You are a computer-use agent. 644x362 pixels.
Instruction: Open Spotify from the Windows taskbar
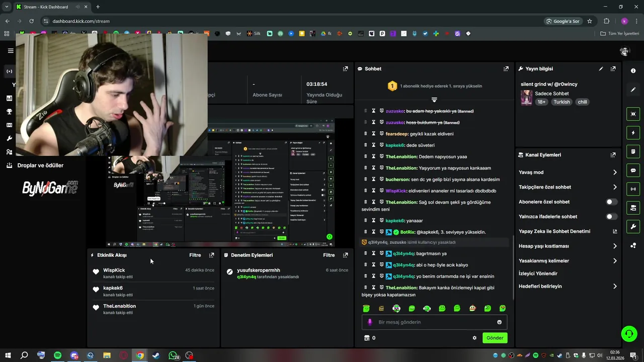click(57, 355)
